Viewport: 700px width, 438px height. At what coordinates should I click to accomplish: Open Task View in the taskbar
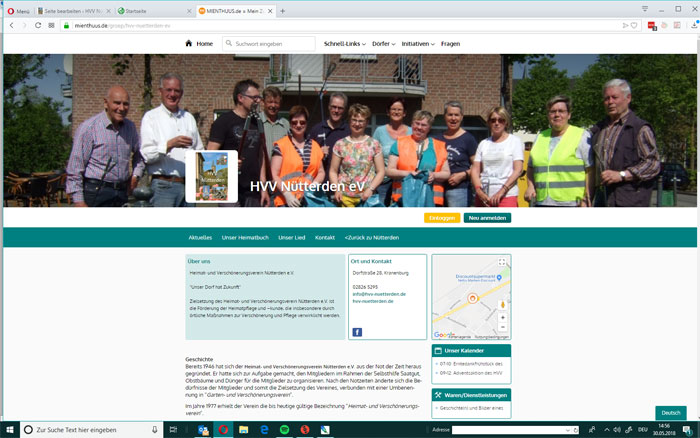(173, 430)
